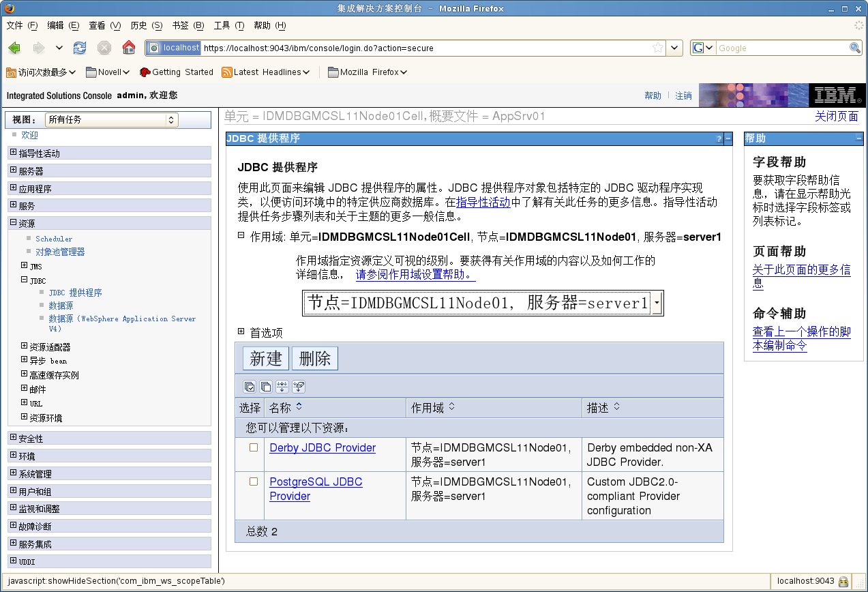Open the 访问次数最多 bookmarks folder

41,72
